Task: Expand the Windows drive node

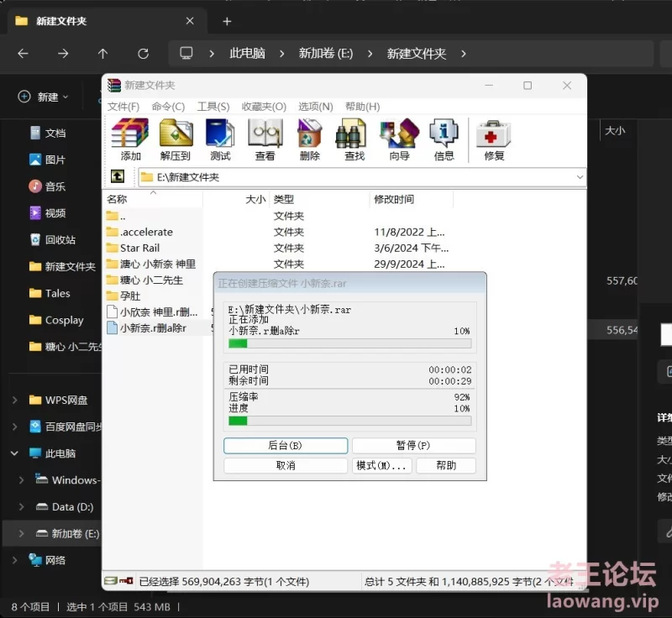Action: (x=22, y=480)
